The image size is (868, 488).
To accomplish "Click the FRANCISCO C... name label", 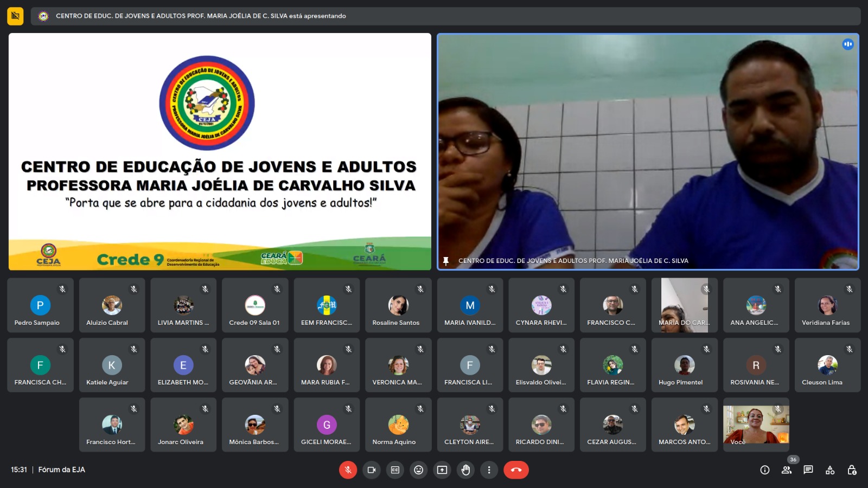I will click(x=611, y=323).
